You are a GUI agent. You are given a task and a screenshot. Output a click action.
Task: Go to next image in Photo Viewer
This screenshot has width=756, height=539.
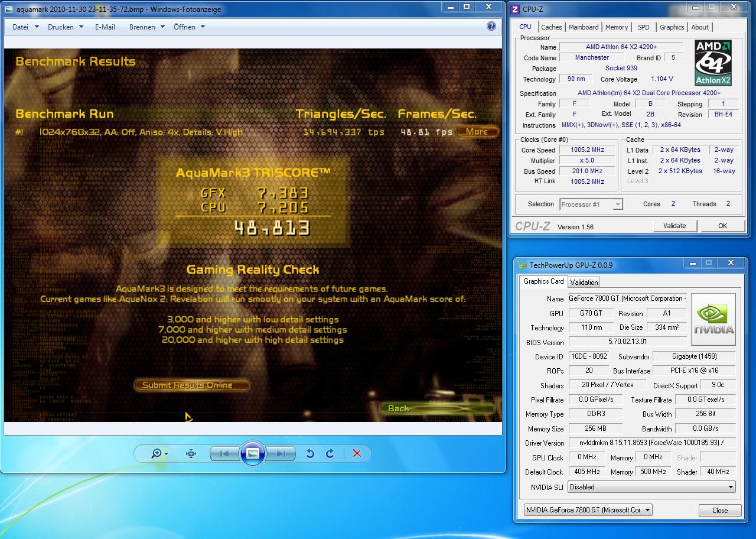(x=280, y=453)
